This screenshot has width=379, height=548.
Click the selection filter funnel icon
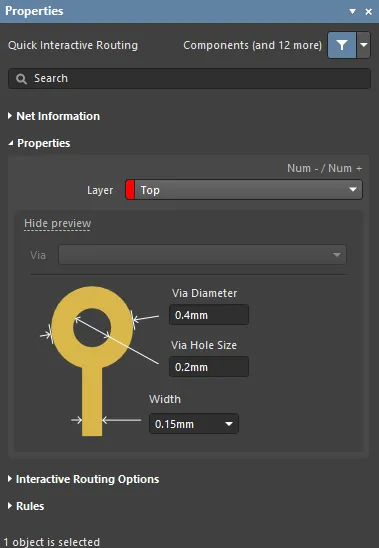point(342,45)
